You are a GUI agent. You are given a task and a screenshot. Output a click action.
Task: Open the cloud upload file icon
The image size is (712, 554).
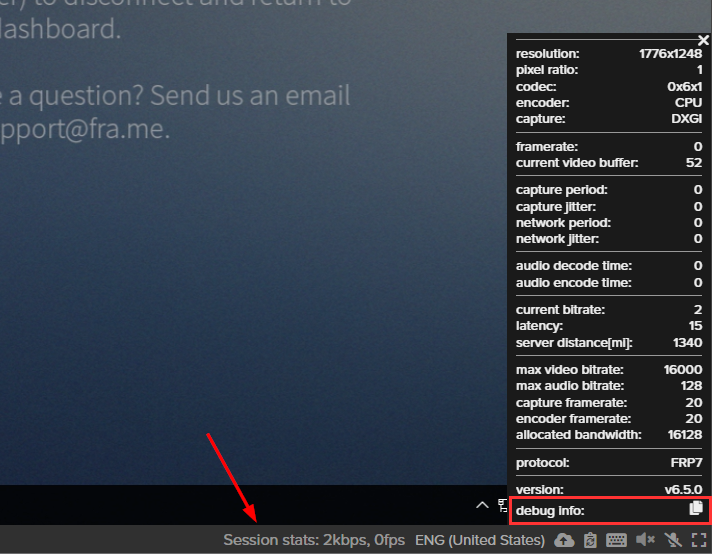pos(564,541)
